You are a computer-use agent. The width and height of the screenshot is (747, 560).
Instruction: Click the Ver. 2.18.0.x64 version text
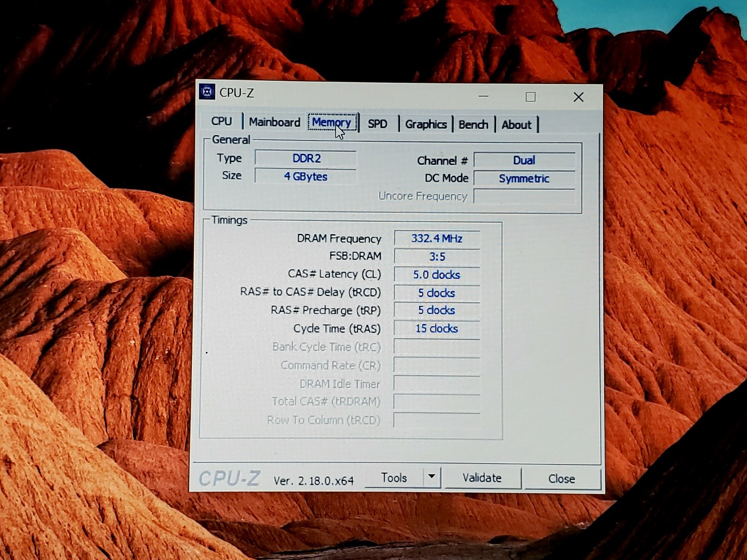pyautogui.click(x=314, y=481)
